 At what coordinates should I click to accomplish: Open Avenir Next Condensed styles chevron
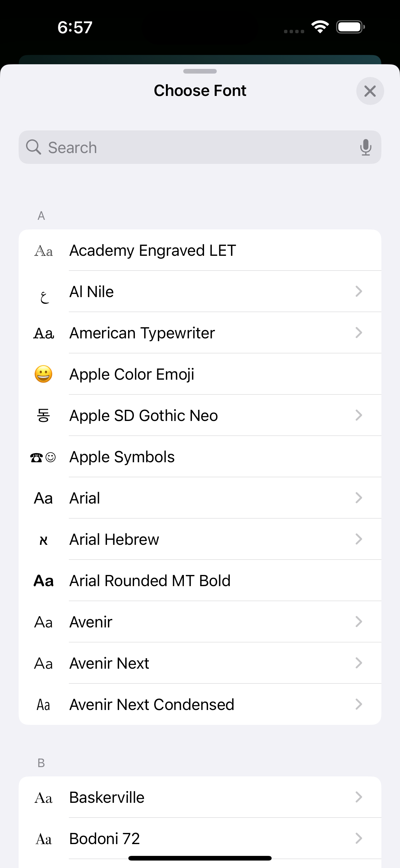click(358, 704)
